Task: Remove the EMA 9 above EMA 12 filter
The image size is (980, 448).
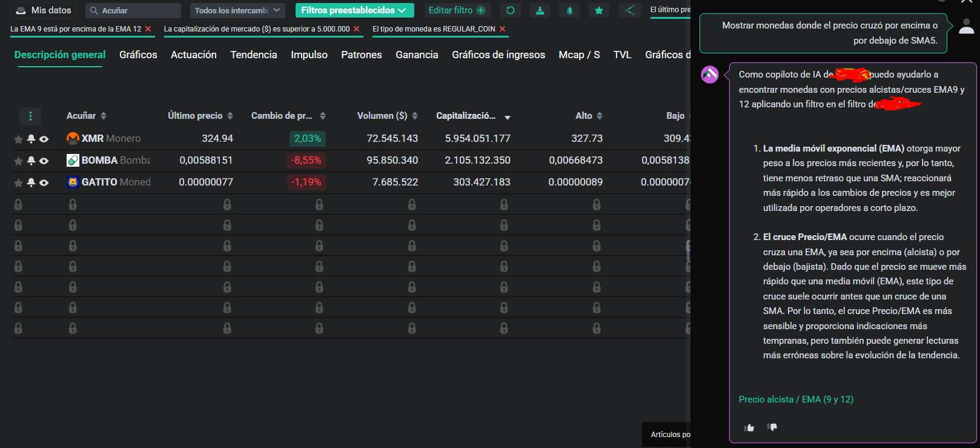Action: point(148,28)
